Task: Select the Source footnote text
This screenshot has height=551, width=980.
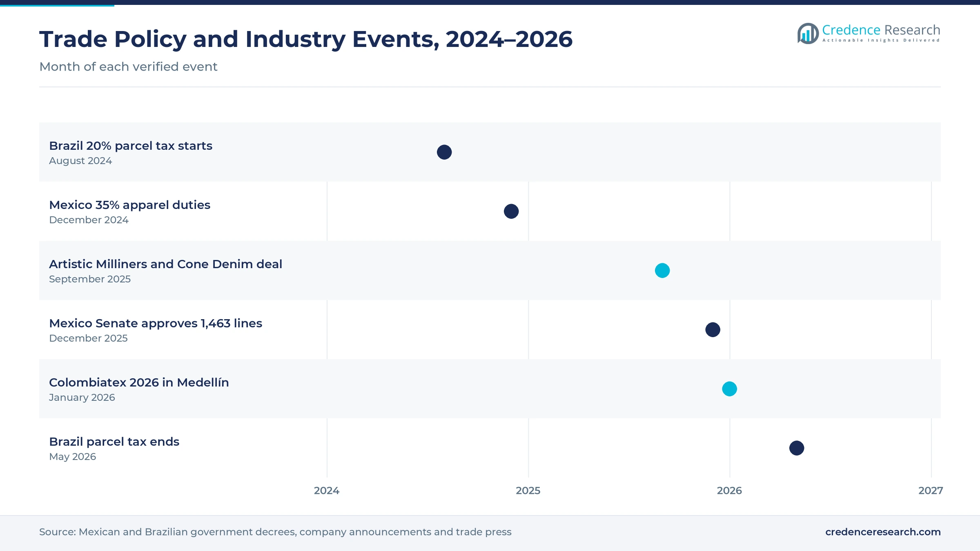Action: tap(275, 532)
